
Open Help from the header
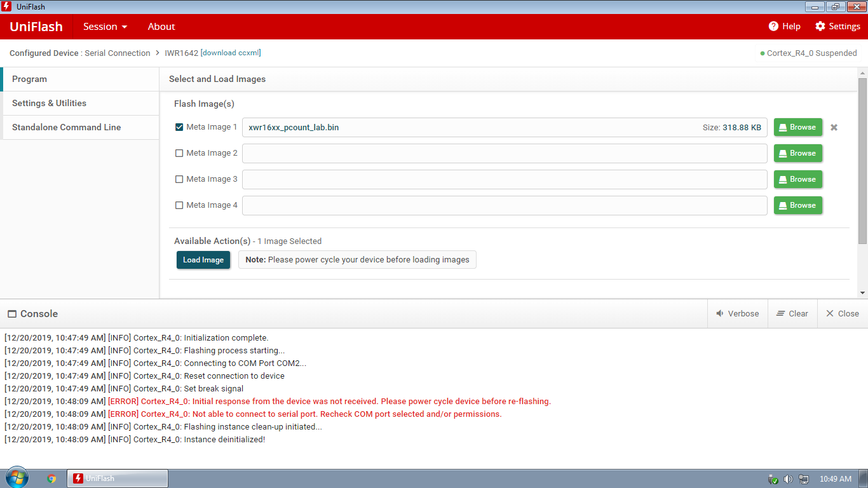coord(784,26)
